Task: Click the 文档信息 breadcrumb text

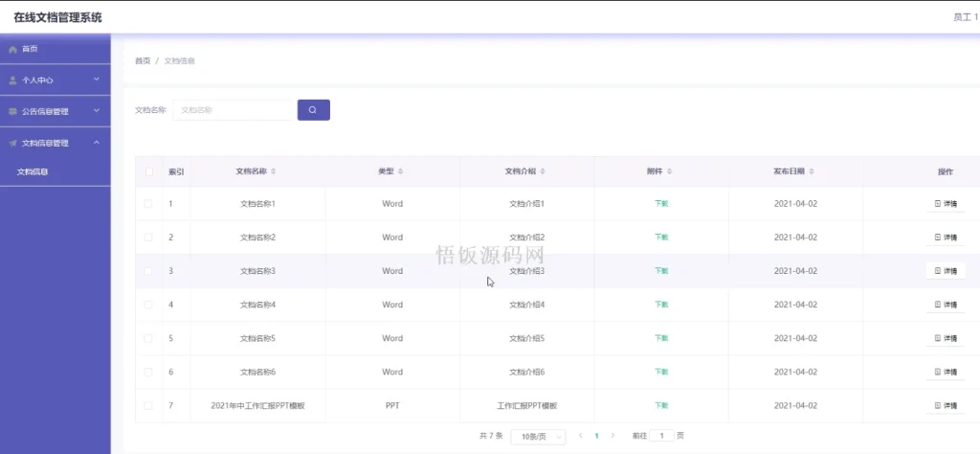Action: tap(179, 61)
